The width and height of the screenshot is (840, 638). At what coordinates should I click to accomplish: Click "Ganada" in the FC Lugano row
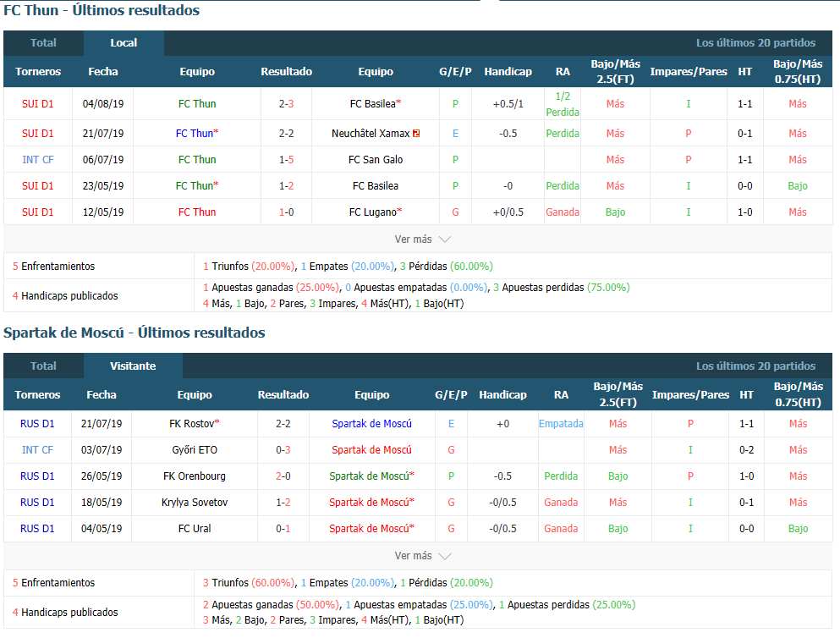pyautogui.click(x=563, y=212)
